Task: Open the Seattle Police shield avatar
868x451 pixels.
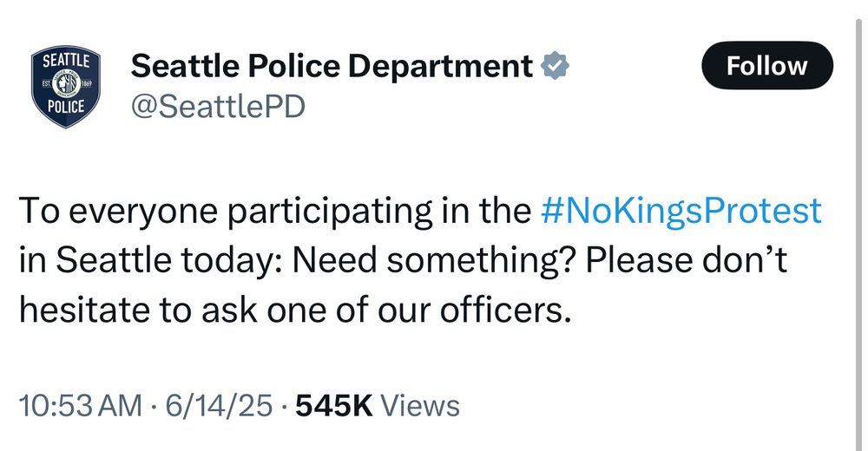Action: (66, 87)
